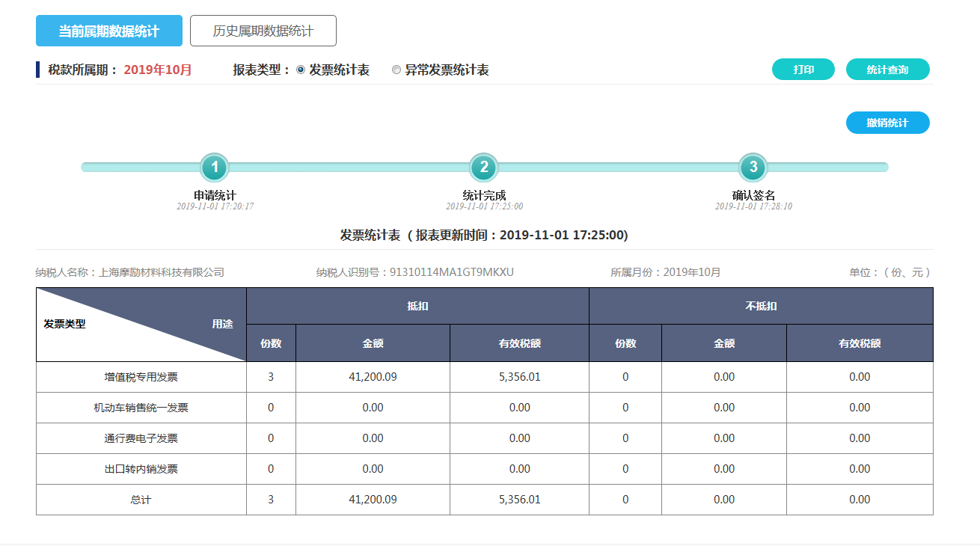Click the 打印 button
The width and height of the screenshot is (980, 546).
803,70
